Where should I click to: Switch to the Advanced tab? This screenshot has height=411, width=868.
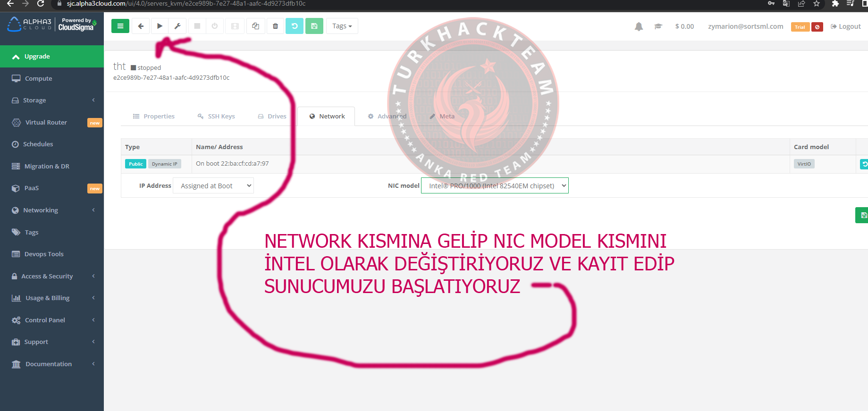[387, 116]
